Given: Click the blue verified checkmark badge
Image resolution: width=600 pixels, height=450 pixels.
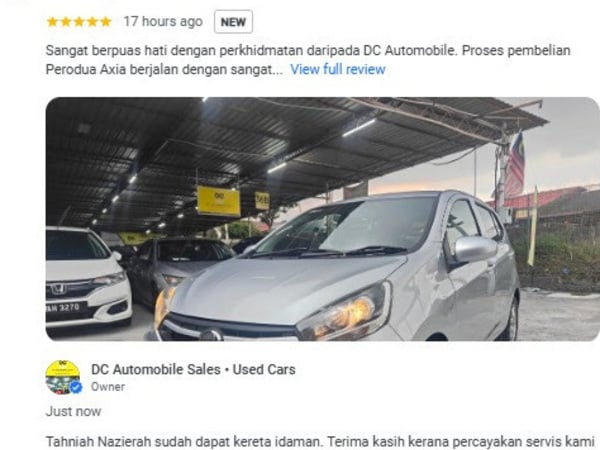Looking at the screenshot, I should [x=76, y=387].
